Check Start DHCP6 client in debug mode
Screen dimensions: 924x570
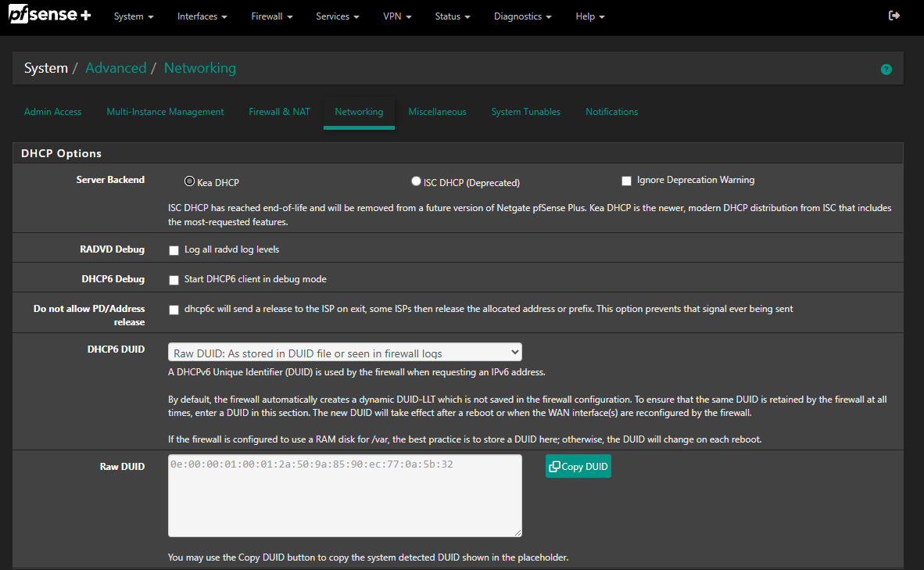174,280
